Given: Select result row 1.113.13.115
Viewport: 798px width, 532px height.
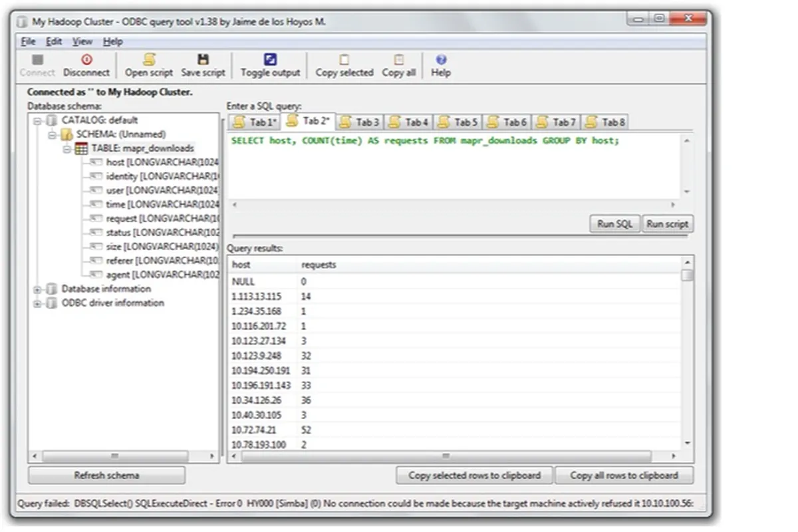Looking at the screenshot, I should click(455, 297).
